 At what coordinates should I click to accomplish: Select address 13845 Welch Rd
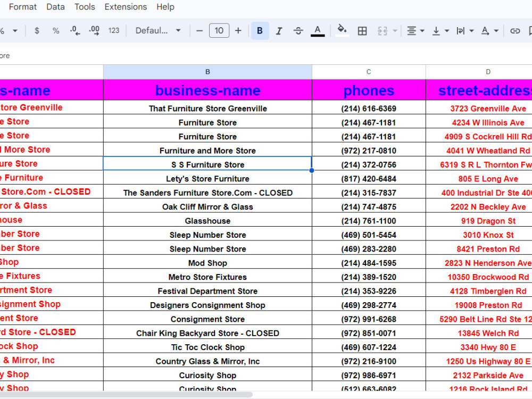479,333
